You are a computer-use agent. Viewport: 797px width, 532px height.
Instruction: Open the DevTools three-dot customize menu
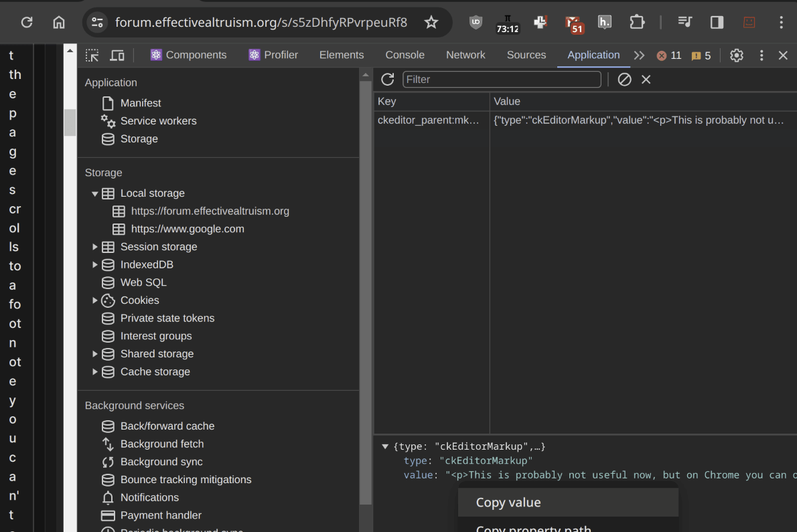point(762,56)
